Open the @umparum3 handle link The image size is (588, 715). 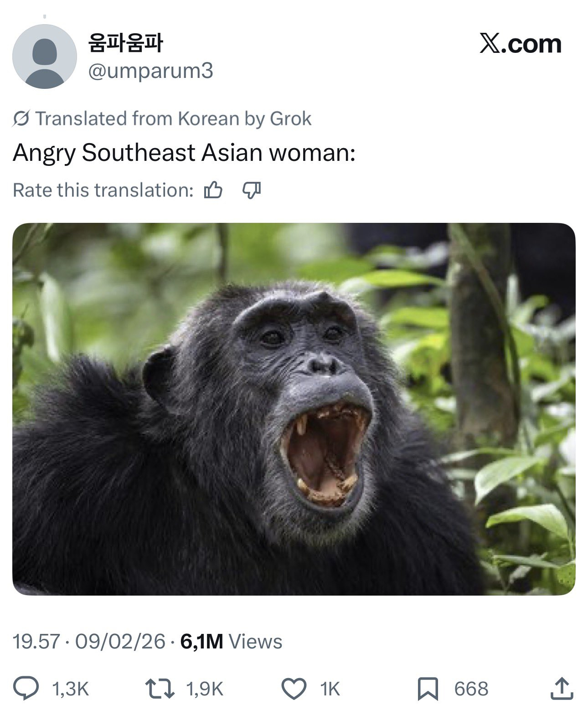click(x=150, y=71)
